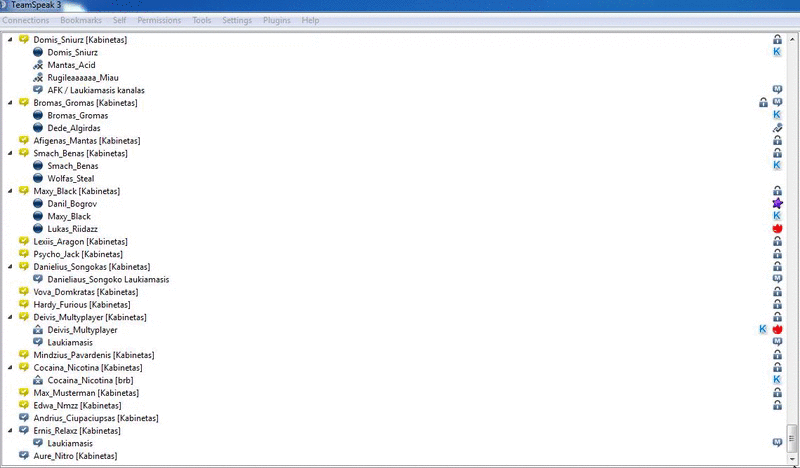The image size is (800, 468).
Task: Click the lock icon on Mindzius_Pavardenis [Kabinetas]
Action: 777,355
